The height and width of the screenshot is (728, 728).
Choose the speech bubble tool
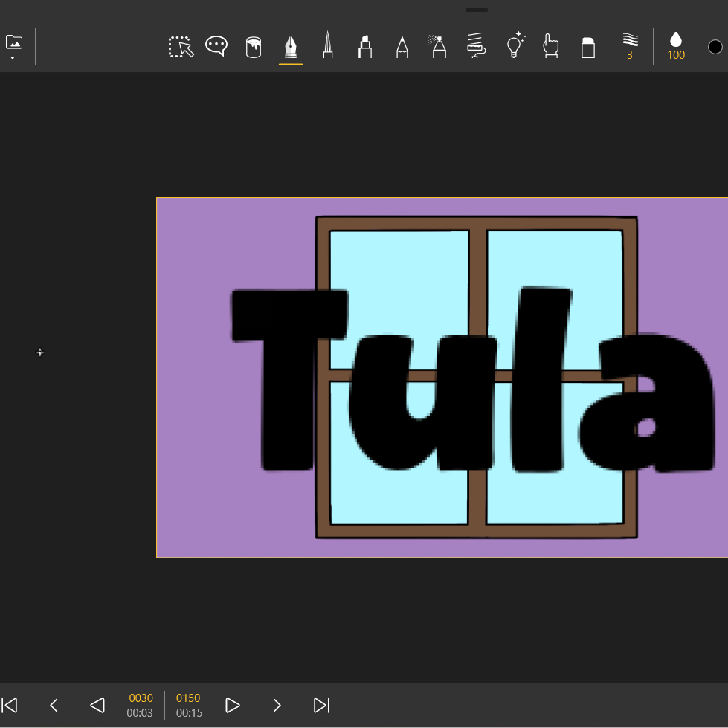click(216, 47)
